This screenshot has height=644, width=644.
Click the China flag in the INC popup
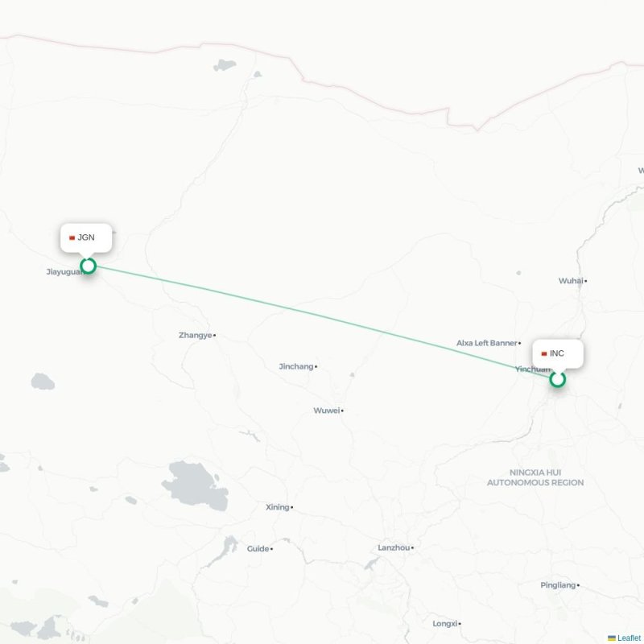544,353
